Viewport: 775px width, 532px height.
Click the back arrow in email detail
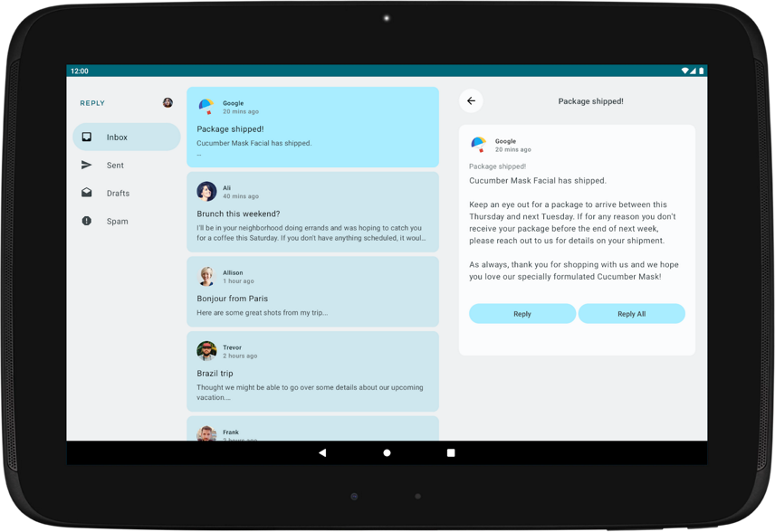point(471,101)
